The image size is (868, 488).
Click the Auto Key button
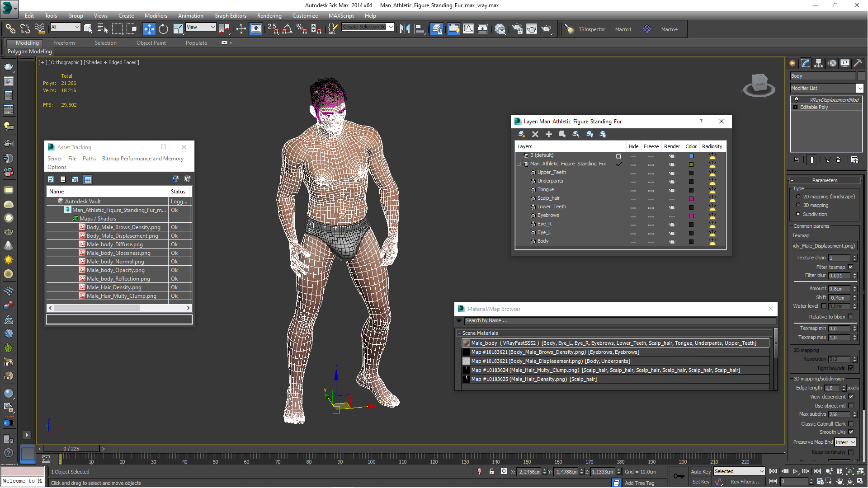point(700,471)
